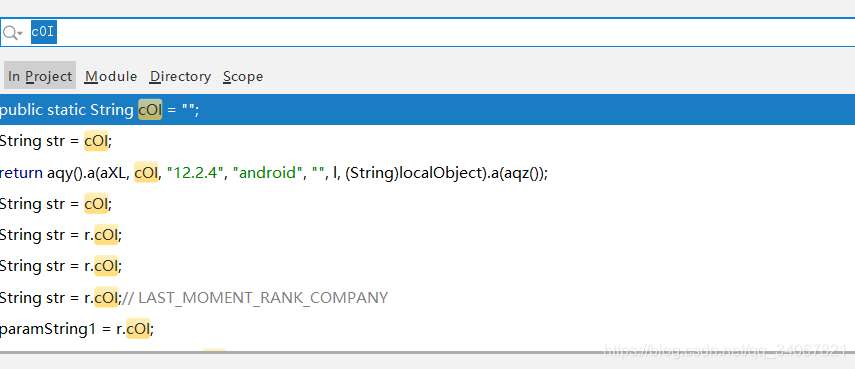
Task: Select result 'public static String cOI = "";'
Action: (428, 110)
